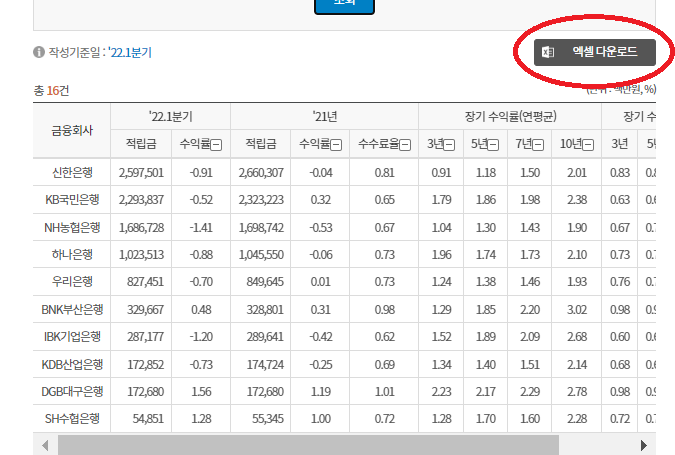Select the 신한은행 row name
675x455 pixels.
pos(72,173)
